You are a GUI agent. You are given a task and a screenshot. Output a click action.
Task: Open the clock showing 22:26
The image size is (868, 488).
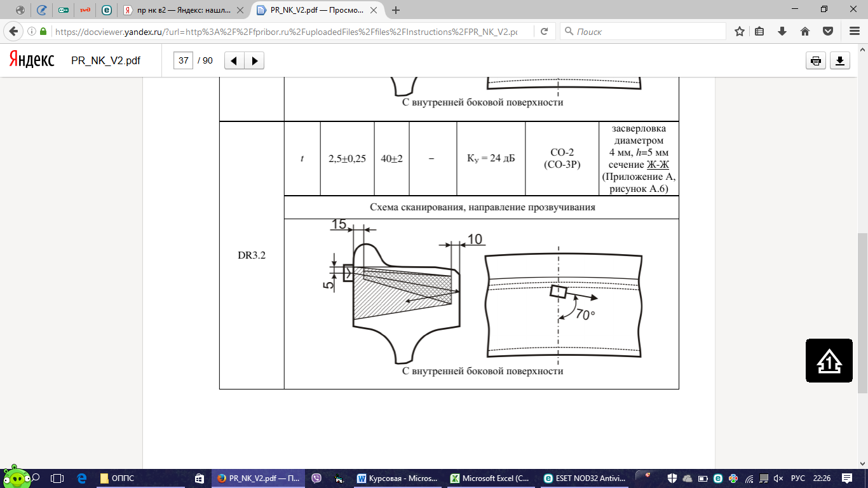coord(822,478)
